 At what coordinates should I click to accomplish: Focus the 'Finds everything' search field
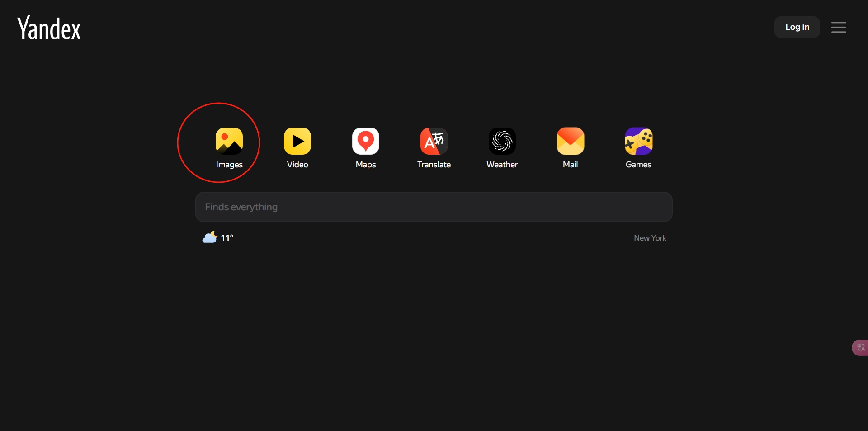coord(434,207)
